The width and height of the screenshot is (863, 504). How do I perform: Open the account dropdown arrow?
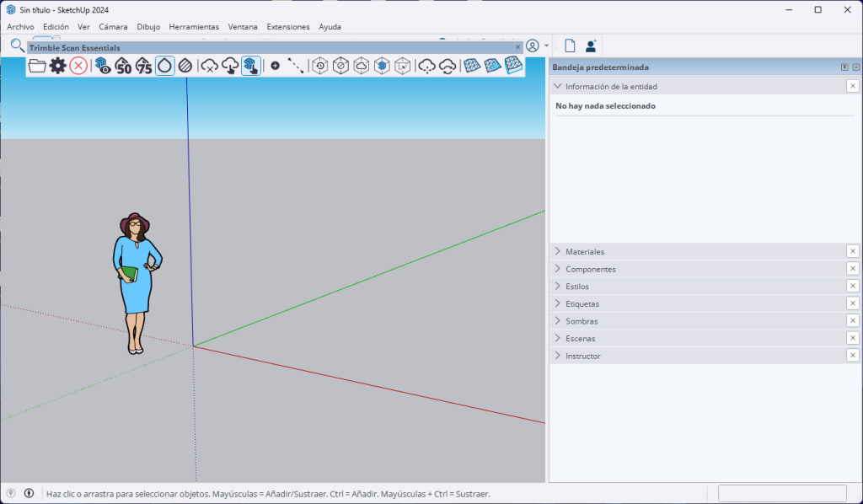coord(546,46)
